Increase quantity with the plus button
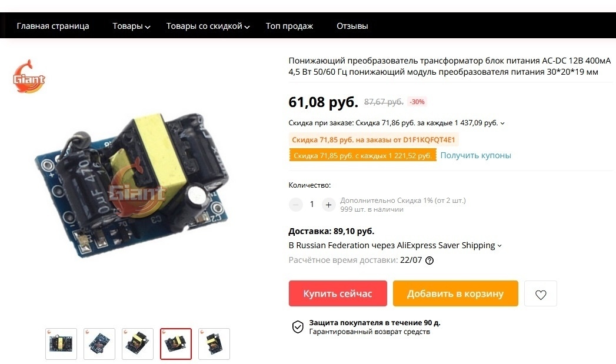 pyautogui.click(x=328, y=205)
